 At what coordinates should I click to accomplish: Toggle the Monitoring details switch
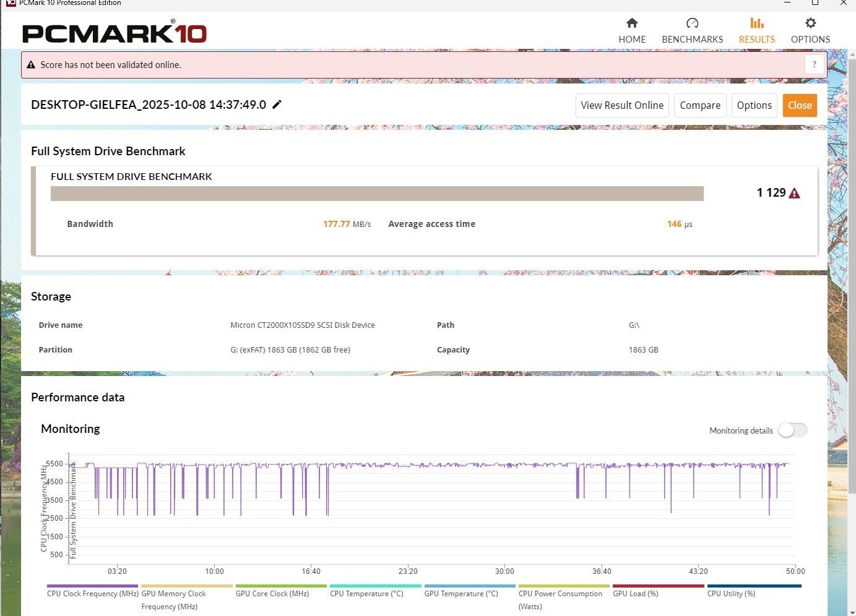(792, 430)
